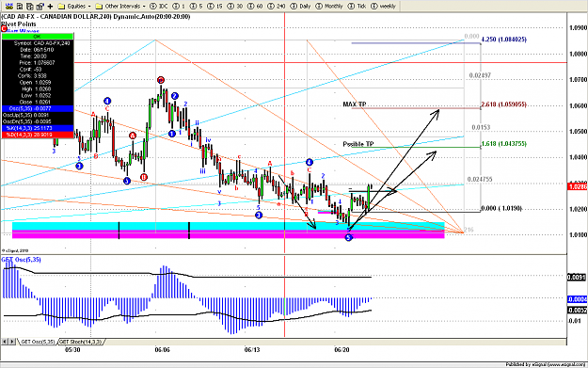The image size is (588, 368).
Task: Select the GET Stoch(14,3,3) tab
Action: pyautogui.click(x=80, y=342)
